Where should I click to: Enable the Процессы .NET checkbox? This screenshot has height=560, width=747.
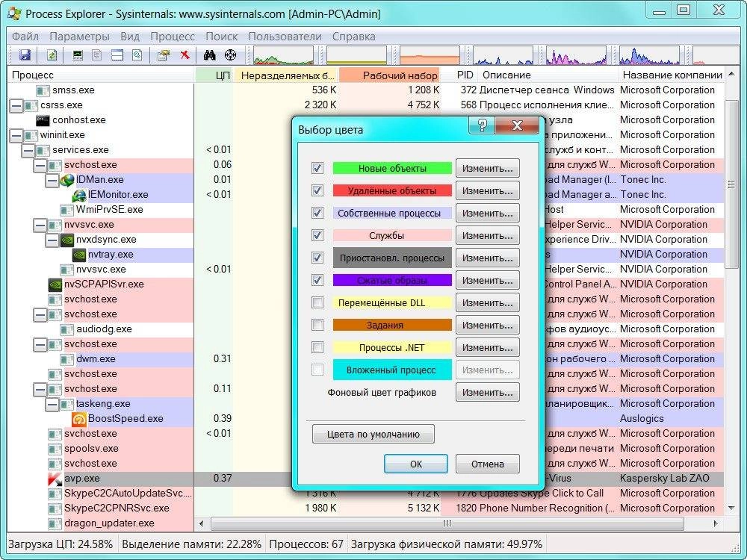317,347
